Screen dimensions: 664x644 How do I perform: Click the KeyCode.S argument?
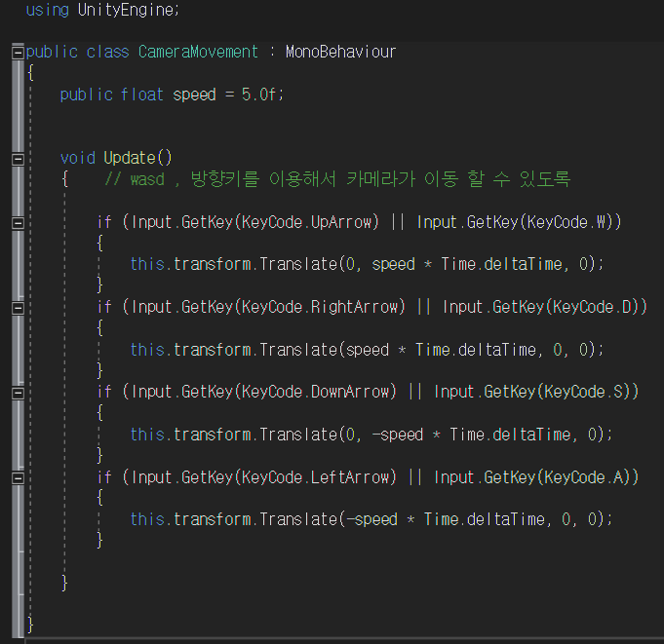click(585, 392)
